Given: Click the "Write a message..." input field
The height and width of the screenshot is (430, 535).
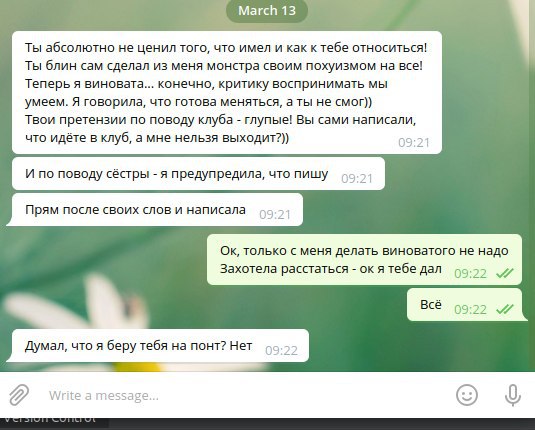Looking at the screenshot, I should [x=246, y=395].
